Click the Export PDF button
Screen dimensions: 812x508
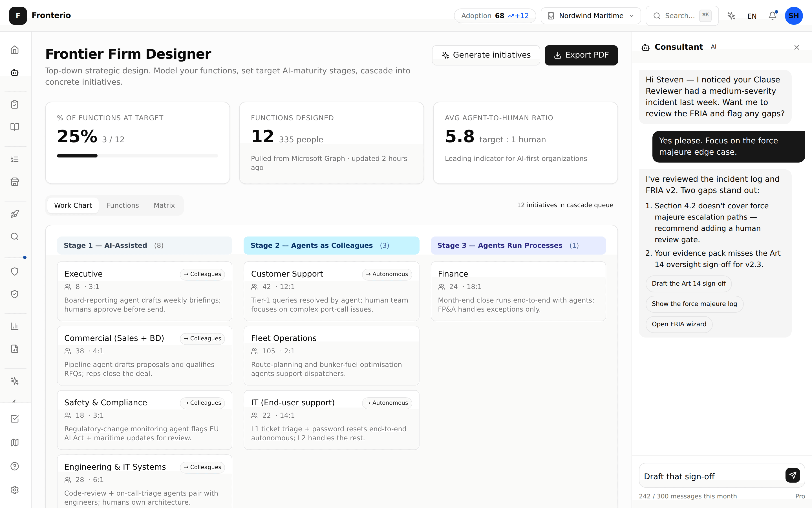click(x=581, y=55)
